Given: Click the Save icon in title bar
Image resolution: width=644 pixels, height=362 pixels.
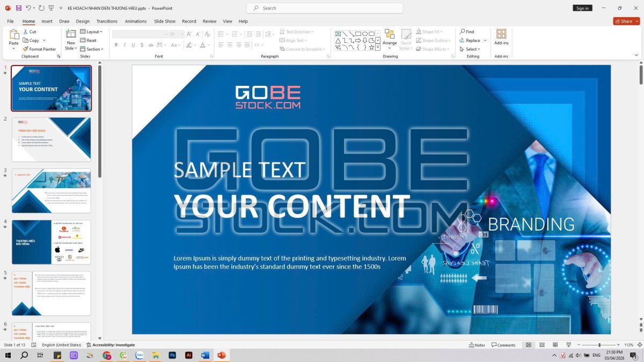Looking at the screenshot, I should [19, 8].
